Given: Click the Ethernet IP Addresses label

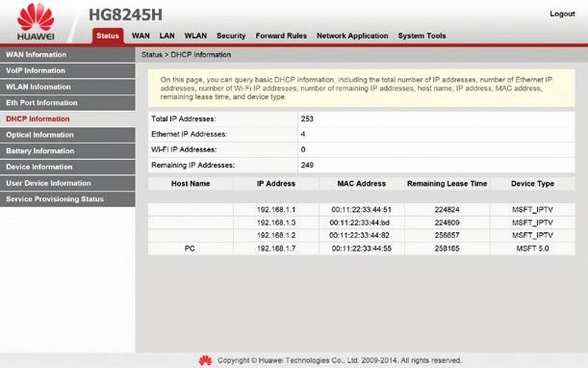Looking at the screenshot, I should click(x=189, y=134).
